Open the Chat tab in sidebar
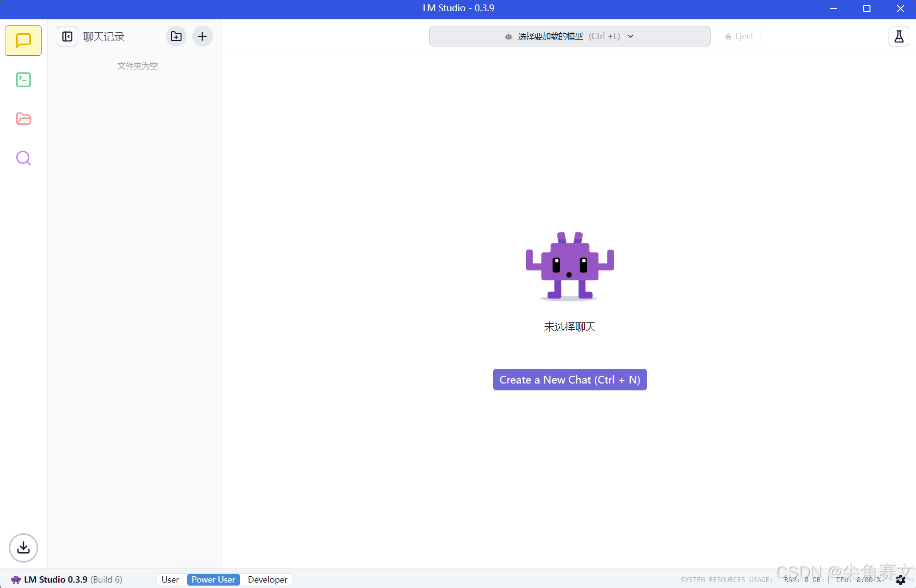Image resolution: width=916 pixels, height=588 pixels. click(x=23, y=41)
